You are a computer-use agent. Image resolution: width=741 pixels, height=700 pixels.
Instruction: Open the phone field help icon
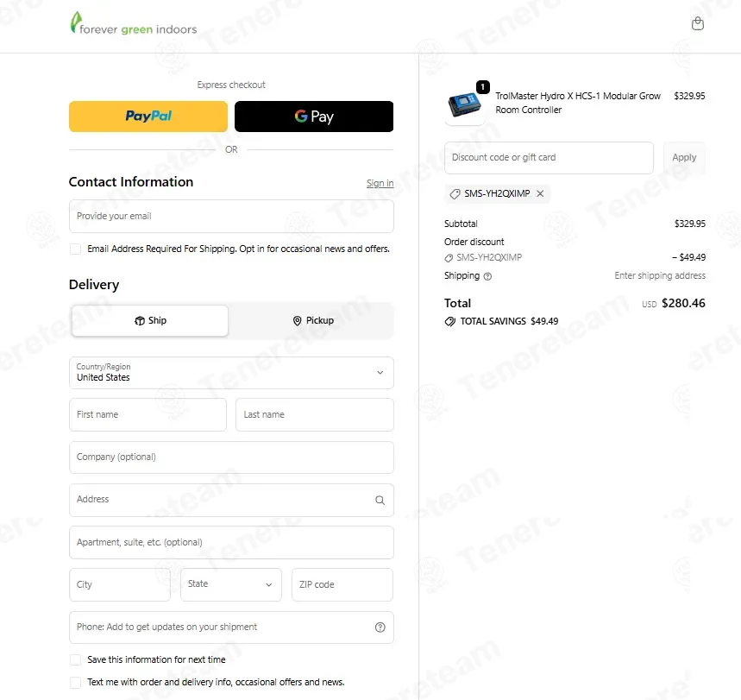(380, 627)
